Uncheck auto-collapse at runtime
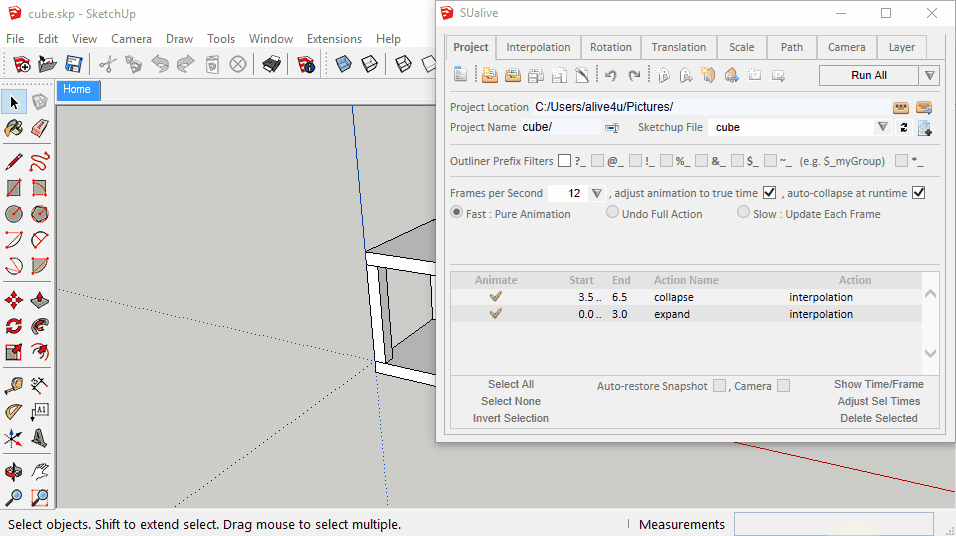Image resolution: width=956 pixels, height=536 pixels. coord(919,193)
